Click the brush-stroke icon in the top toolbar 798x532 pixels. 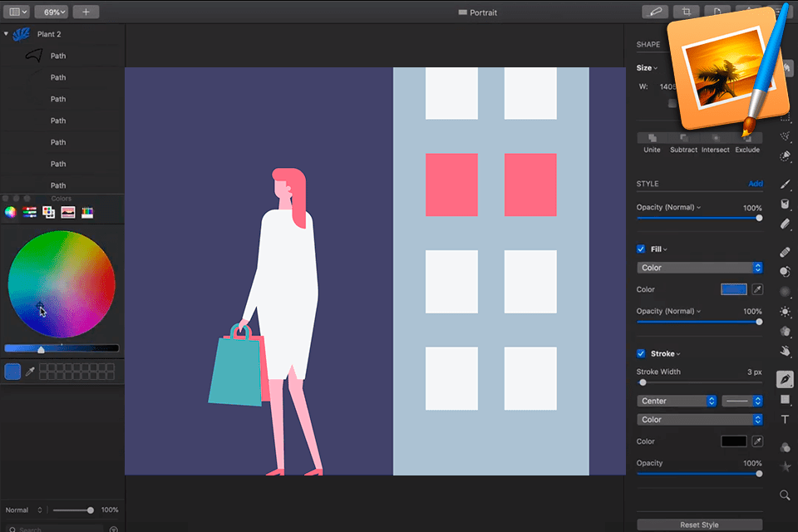(655, 12)
